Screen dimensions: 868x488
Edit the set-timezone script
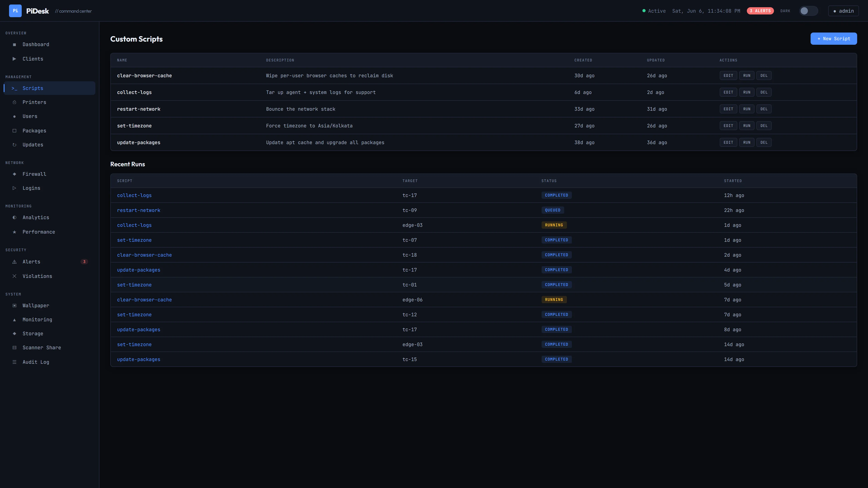point(728,126)
